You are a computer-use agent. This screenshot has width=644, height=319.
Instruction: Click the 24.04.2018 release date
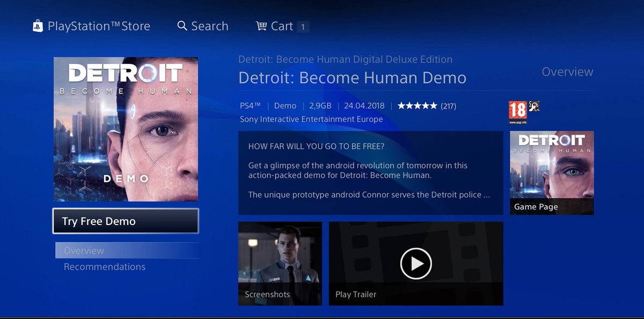tap(364, 106)
